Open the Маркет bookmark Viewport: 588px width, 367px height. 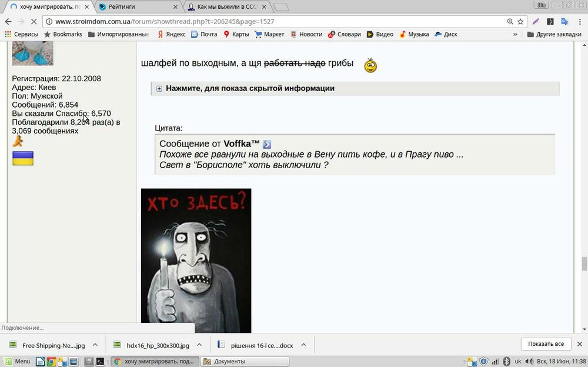click(269, 34)
